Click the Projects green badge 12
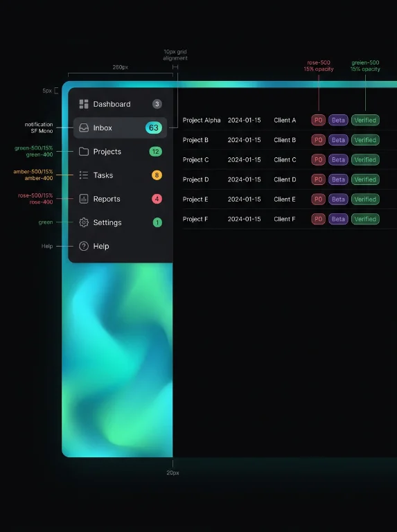The height and width of the screenshot is (532, 397). 155,152
